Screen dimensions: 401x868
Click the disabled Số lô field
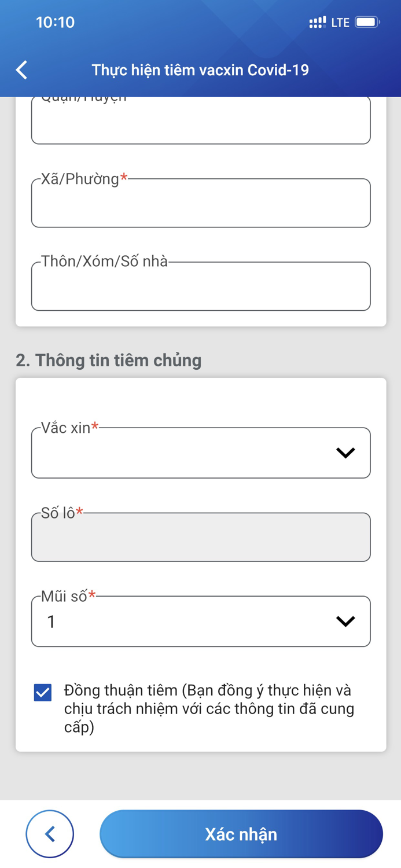tap(201, 537)
